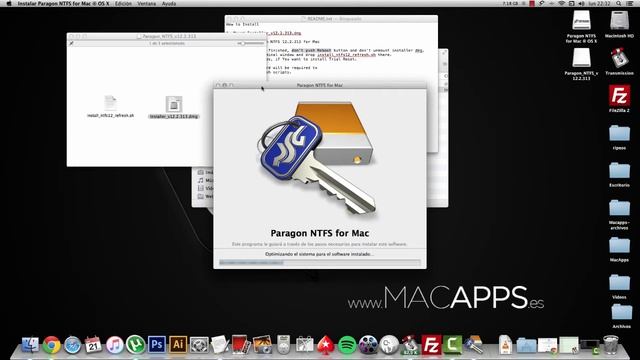The width and height of the screenshot is (640, 360).
Task: Launch Camtasia green C Dock icon
Action: pos(453,345)
